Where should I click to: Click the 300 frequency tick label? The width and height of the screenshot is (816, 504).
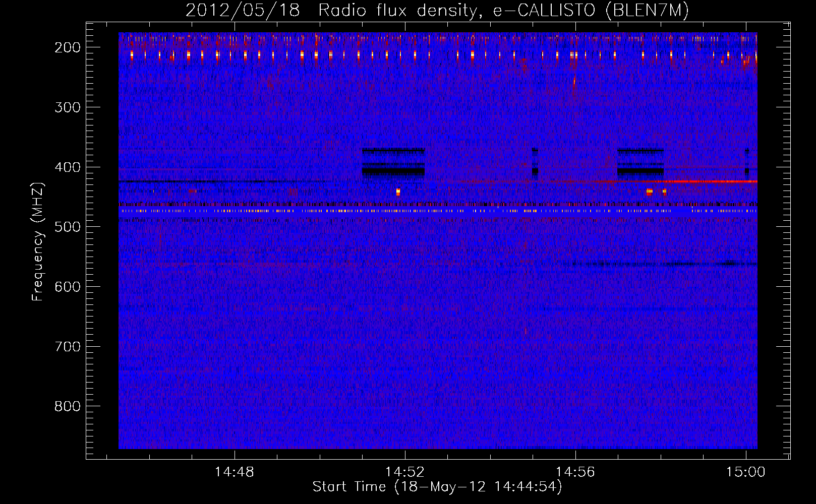68,107
